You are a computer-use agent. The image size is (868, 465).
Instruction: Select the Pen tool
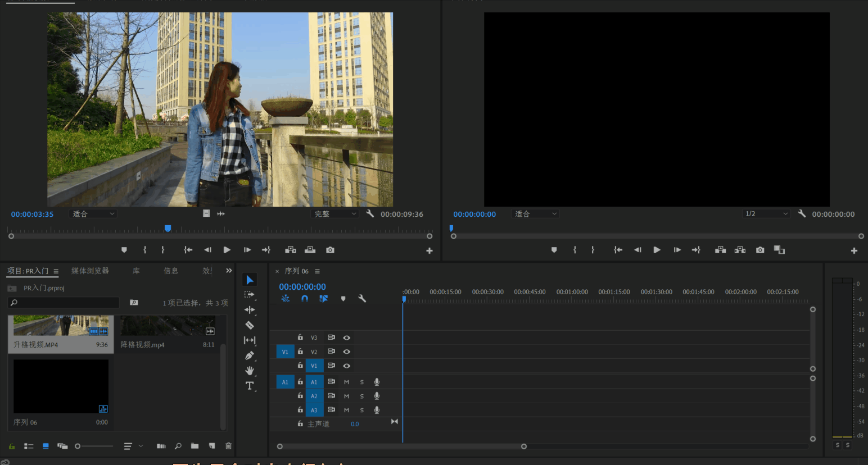click(250, 355)
